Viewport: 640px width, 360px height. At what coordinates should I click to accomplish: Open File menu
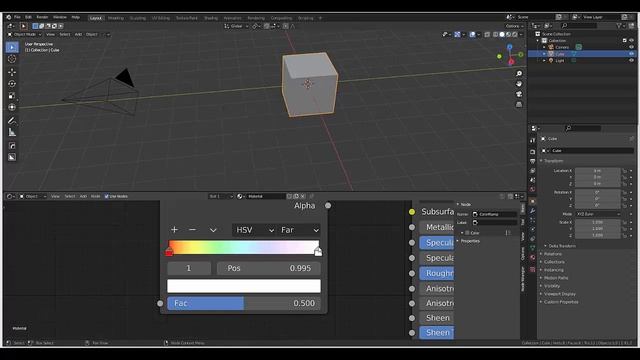click(17, 17)
